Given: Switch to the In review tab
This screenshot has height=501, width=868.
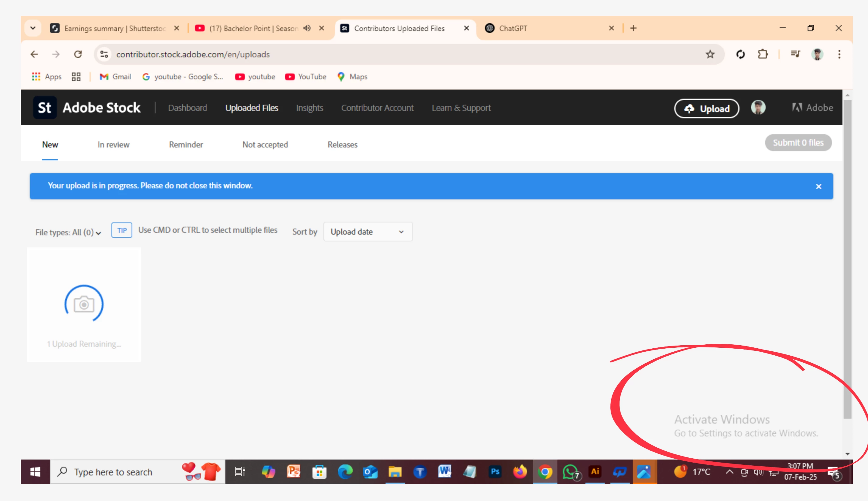Looking at the screenshot, I should [114, 145].
